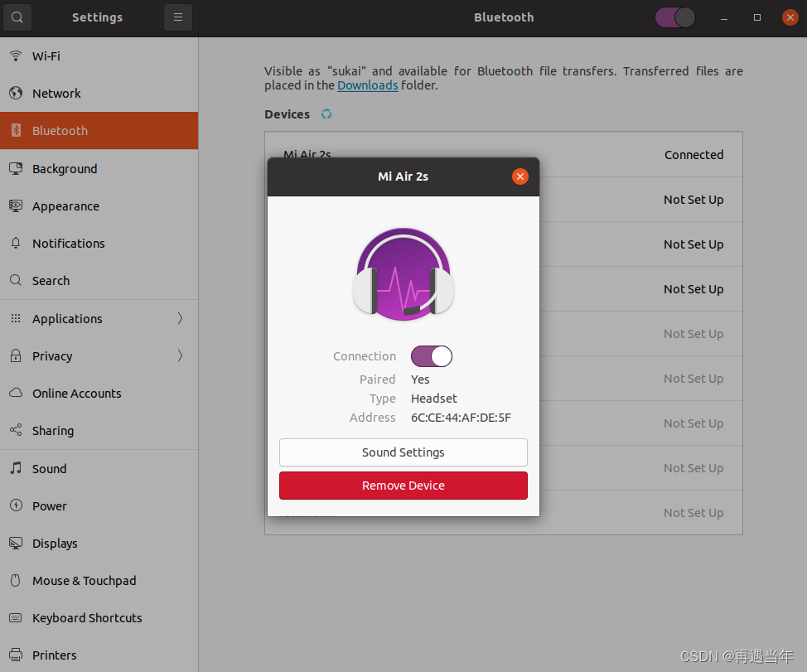
Task: Close the Mi Air 2s dialog
Action: (x=520, y=176)
